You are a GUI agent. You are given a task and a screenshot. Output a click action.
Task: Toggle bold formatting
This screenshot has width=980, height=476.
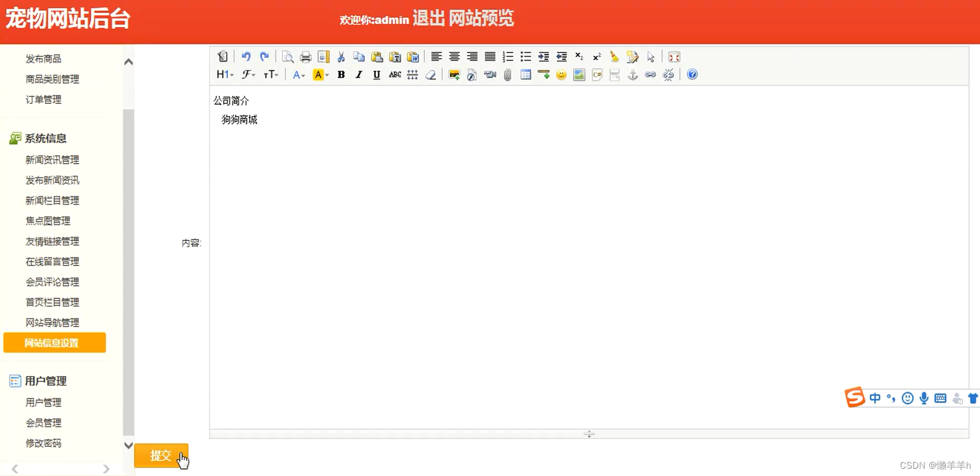pos(341,74)
